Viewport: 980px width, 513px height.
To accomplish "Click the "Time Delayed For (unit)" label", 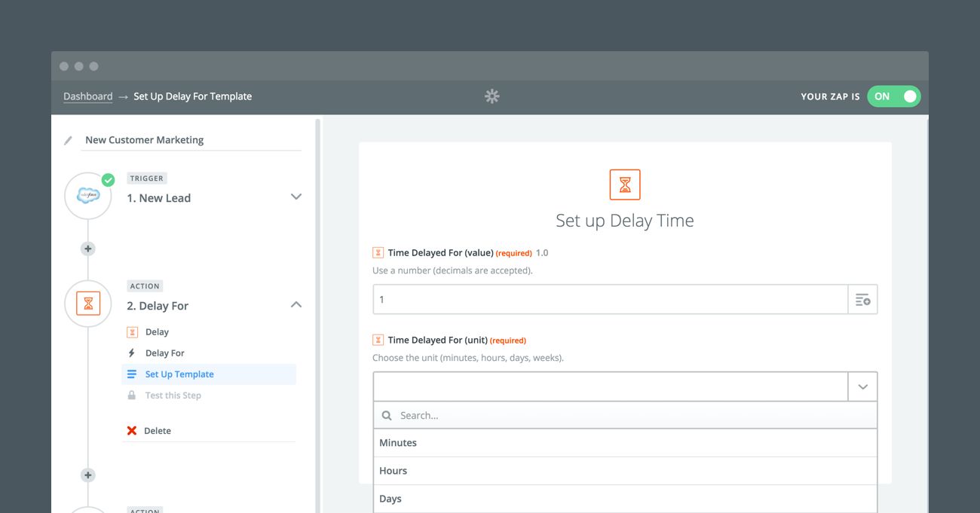I will [x=438, y=340].
